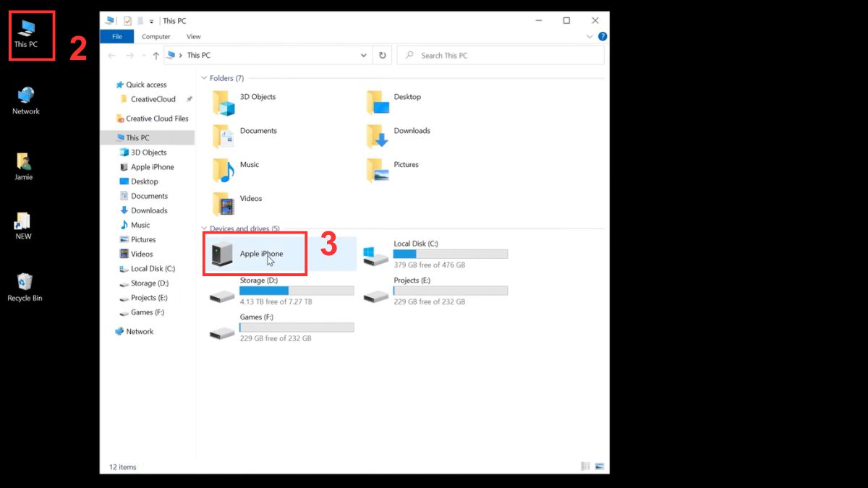
Task: Click the New folder quick access toolbar icon
Action: coord(141,21)
